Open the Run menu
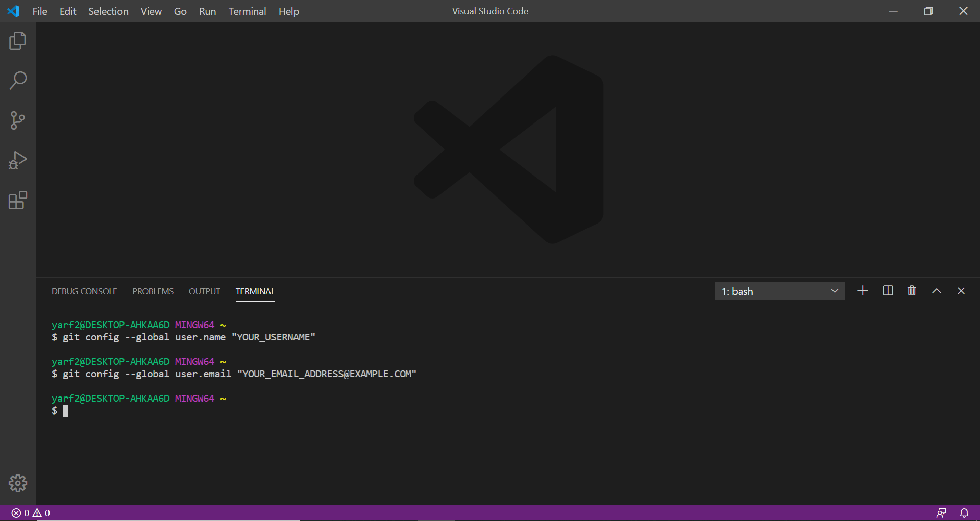 (207, 11)
